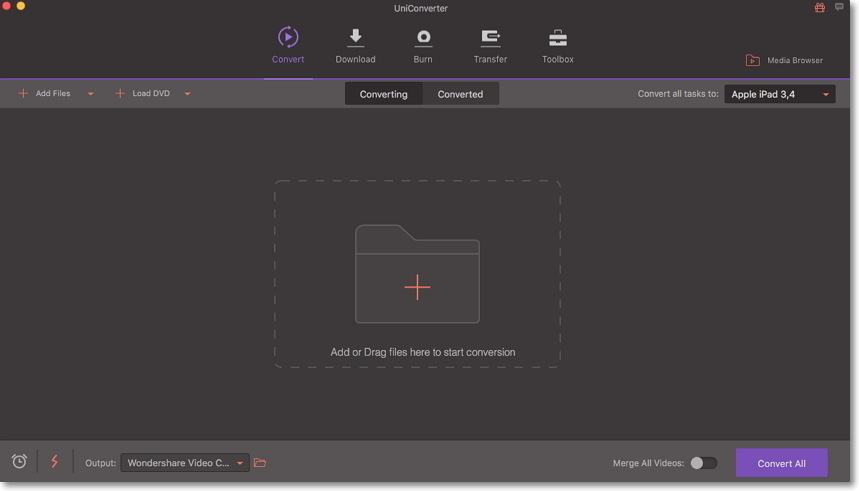Expand the Load DVD dropdown arrow

(187, 94)
